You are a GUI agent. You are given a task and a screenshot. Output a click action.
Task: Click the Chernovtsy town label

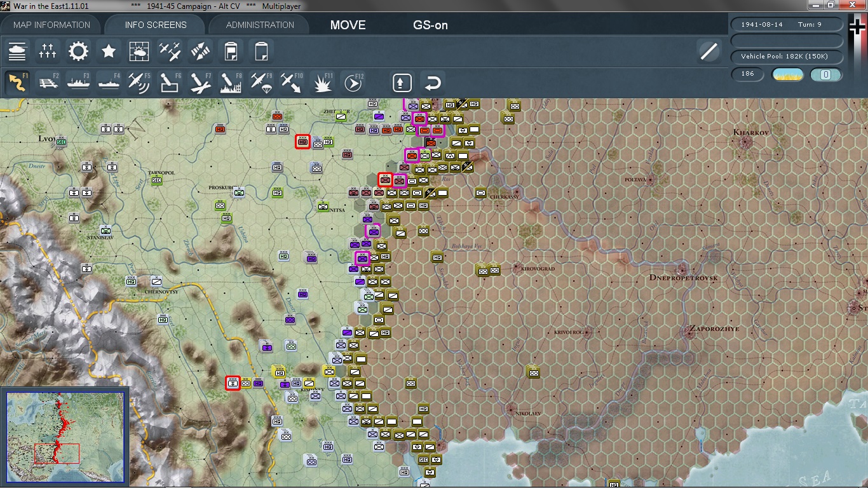(161, 292)
